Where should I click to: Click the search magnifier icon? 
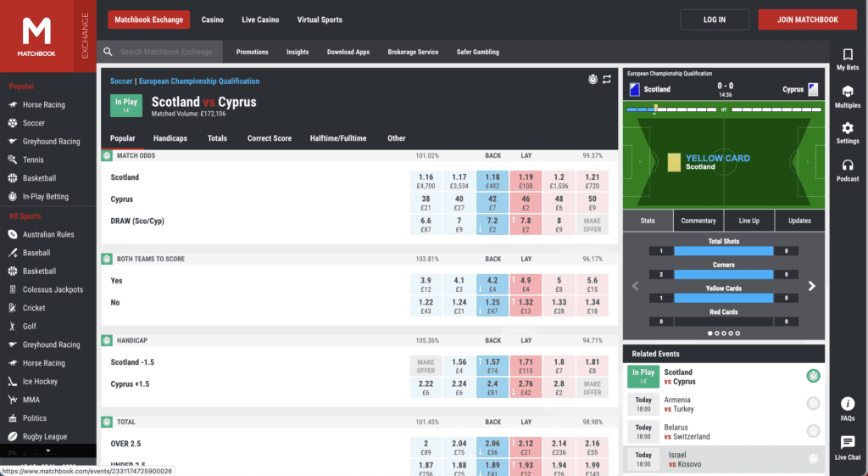coord(108,52)
